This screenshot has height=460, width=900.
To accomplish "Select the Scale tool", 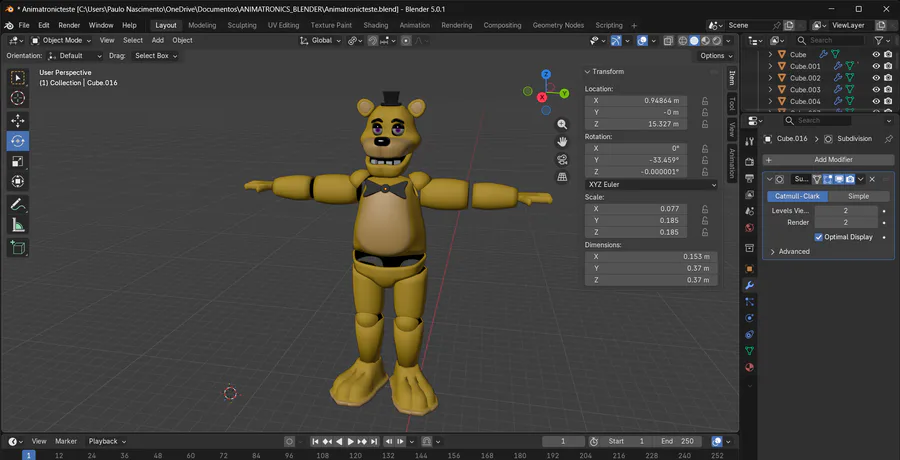I will pyautogui.click(x=18, y=161).
